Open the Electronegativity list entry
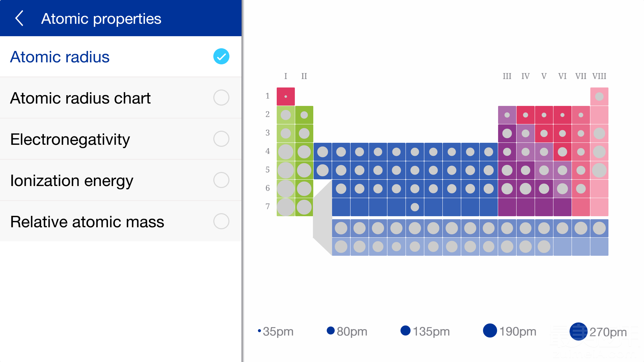This screenshot has height=362, width=644. pyautogui.click(x=70, y=139)
